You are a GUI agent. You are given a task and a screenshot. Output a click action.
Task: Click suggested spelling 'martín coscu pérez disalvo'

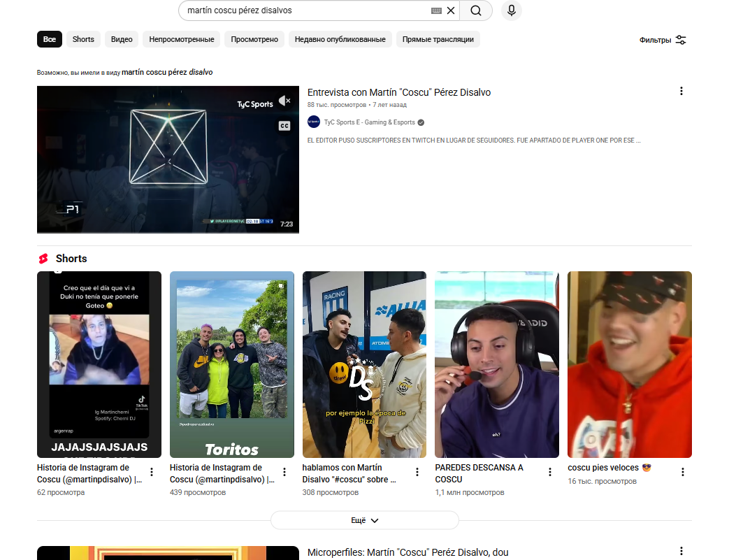(167, 72)
